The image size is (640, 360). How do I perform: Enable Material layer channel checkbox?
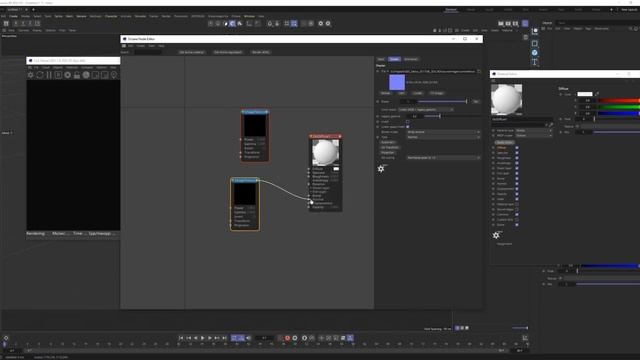517,204
